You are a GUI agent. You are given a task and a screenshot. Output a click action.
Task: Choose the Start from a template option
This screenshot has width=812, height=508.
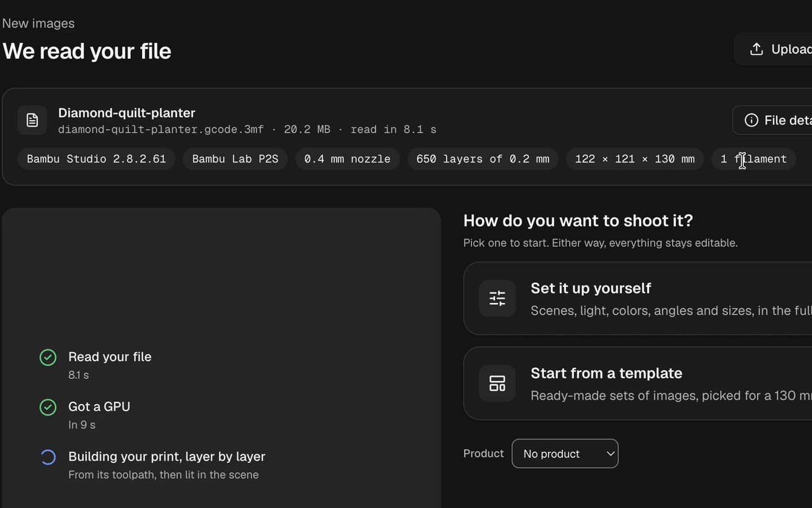point(638,383)
